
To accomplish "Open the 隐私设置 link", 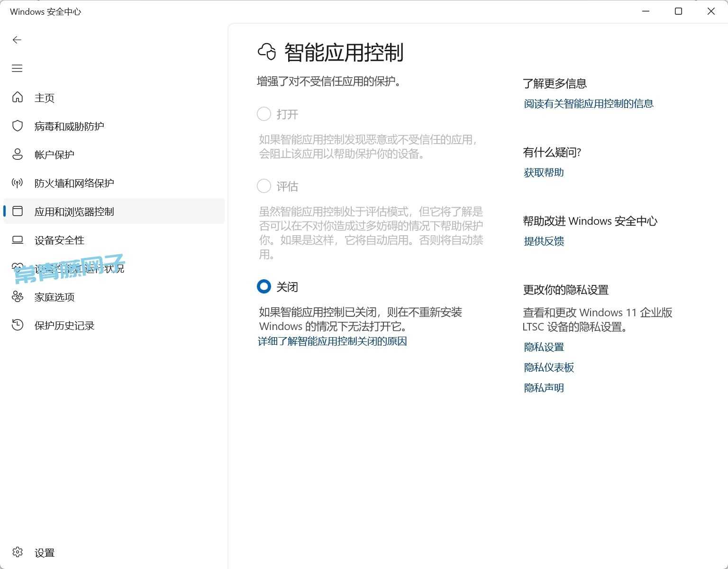I will (x=544, y=347).
